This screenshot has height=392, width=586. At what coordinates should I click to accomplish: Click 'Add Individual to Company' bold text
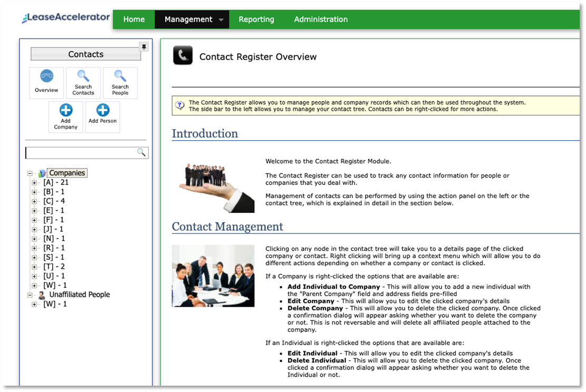(x=334, y=287)
